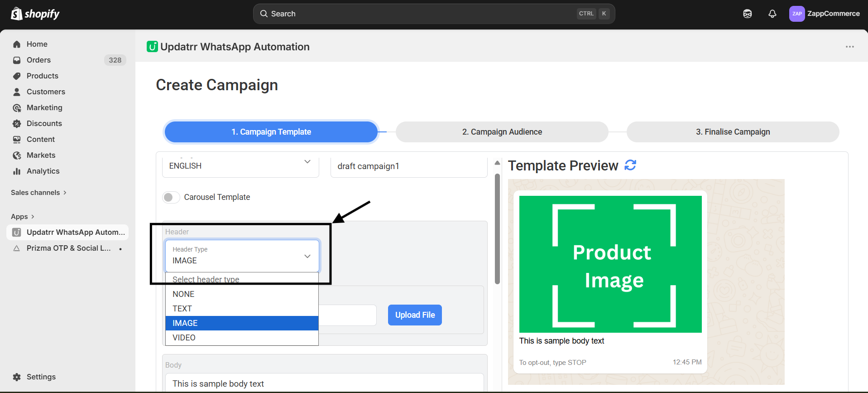Open Orders in the sidebar

pyautogui.click(x=38, y=60)
